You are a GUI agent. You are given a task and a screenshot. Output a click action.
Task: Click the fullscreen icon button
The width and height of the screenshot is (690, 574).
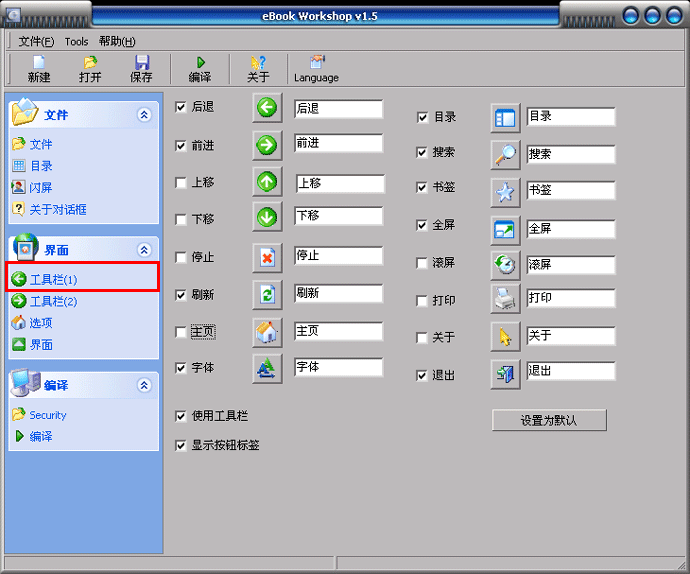pos(505,230)
